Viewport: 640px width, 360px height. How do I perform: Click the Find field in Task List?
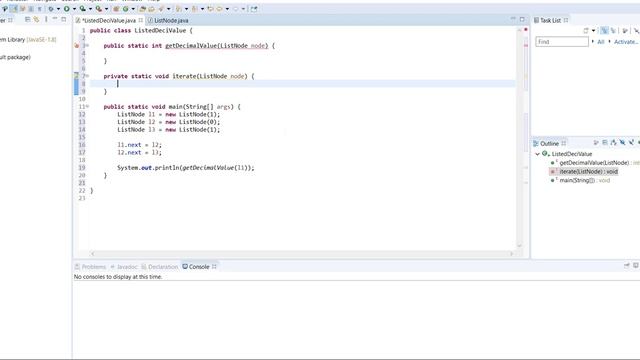click(x=562, y=42)
